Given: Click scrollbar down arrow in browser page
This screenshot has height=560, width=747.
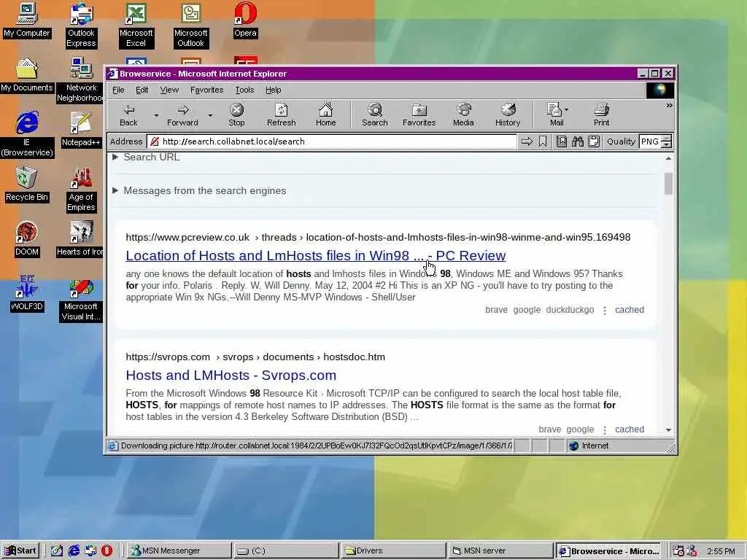Looking at the screenshot, I should [x=668, y=429].
